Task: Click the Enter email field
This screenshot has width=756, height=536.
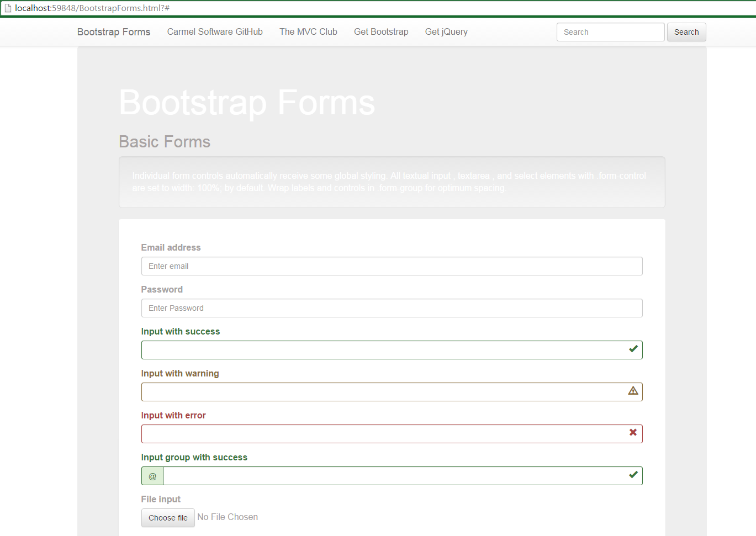Action: 392,266
